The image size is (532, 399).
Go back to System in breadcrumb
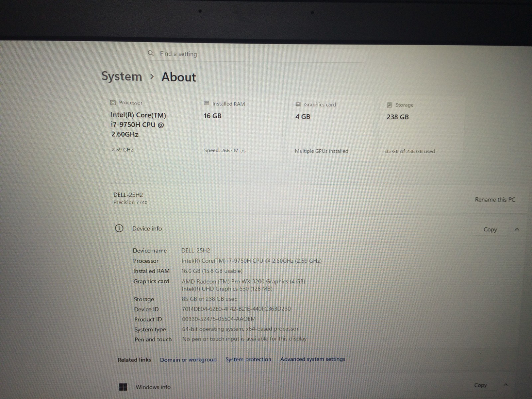pyautogui.click(x=122, y=76)
